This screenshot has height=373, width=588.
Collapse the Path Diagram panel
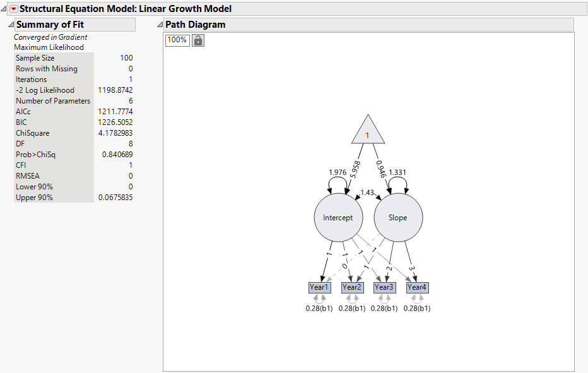click(x=160, y=24)
